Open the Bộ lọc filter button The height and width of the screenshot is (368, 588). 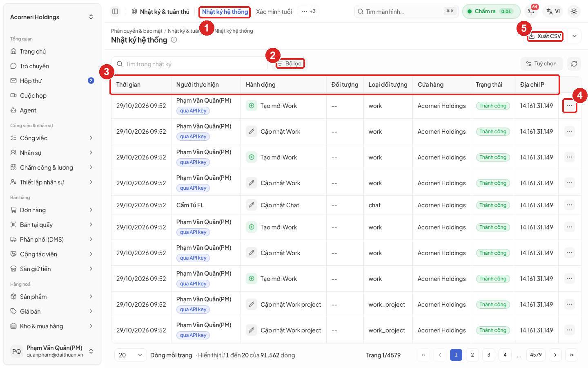(290, 64)
